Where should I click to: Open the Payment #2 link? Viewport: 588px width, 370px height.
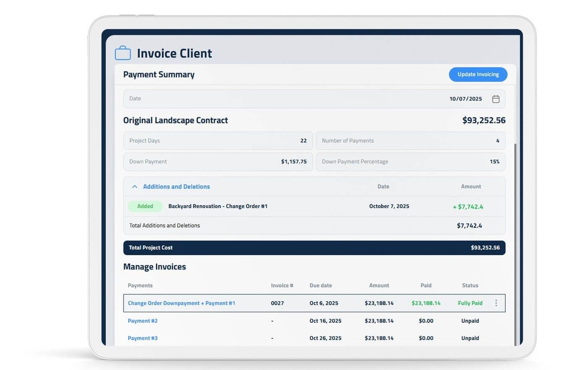tap(142, 321)
